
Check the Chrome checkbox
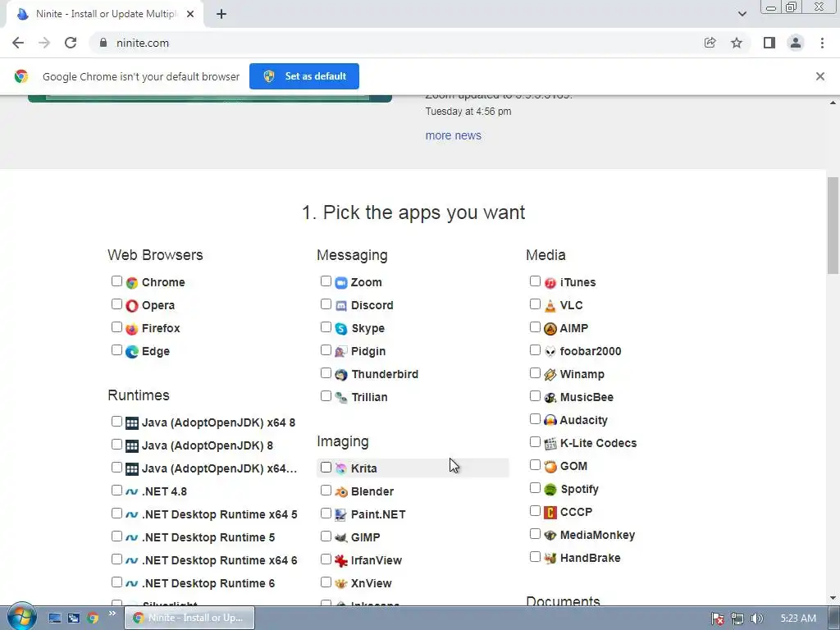[116, 281]
